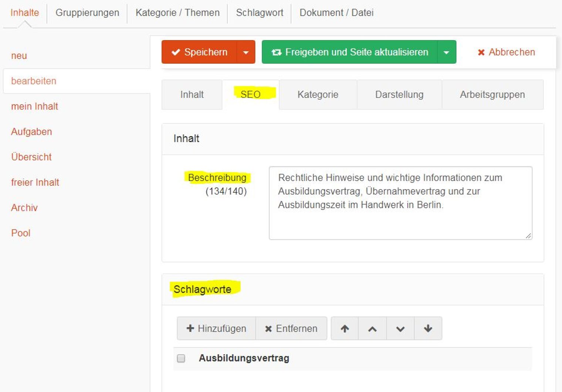The image size is (562, 392).
Task: Switch to the Darstellung tab
Action: [399, 95]
